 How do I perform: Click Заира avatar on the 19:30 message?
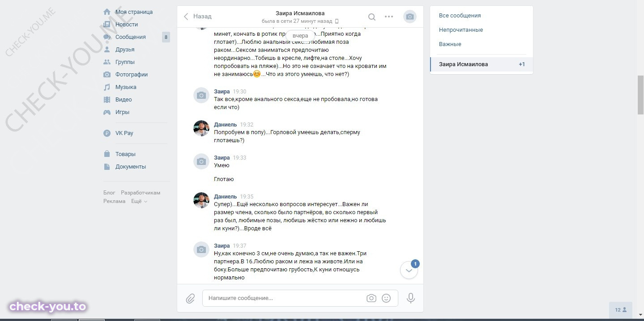201,95
